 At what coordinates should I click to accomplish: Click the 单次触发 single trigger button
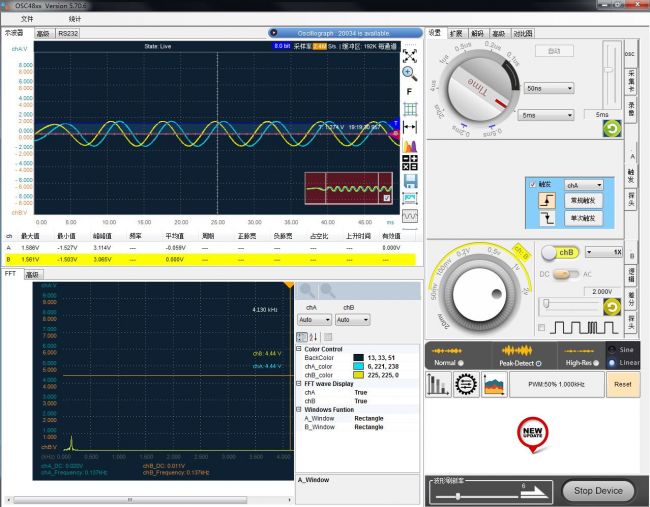(x=583, y=218)
